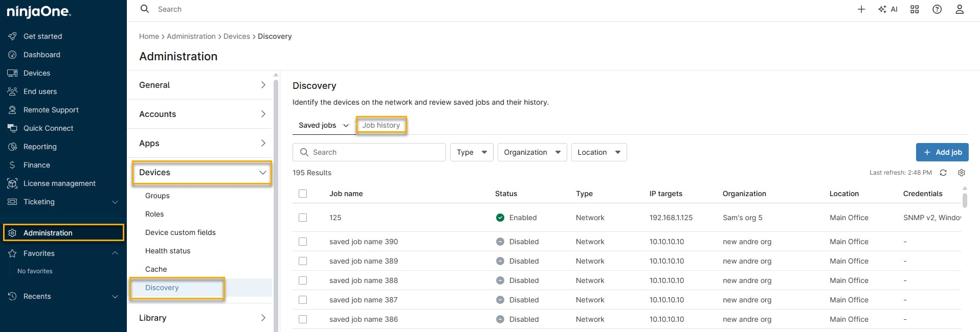Viewport: 980px width, 332px height.
Task: Click the help question mark icon
Action: tap(937, 9)
